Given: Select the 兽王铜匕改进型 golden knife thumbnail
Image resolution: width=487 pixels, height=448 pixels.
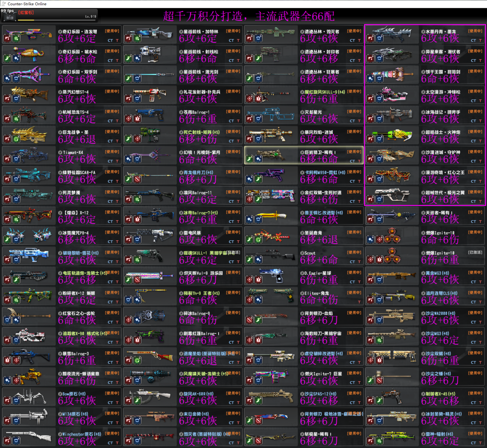Looking at the screenshot, I should (271, 215).
